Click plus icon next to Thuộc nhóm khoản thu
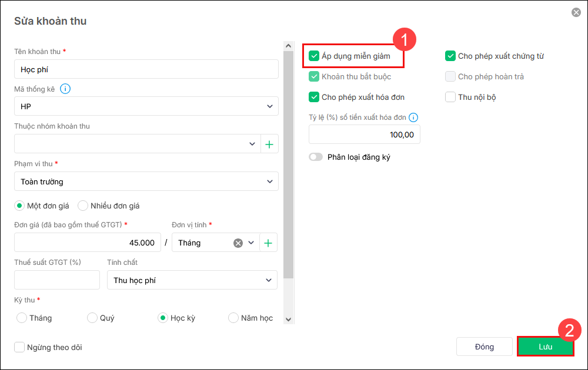 (269, 144)
